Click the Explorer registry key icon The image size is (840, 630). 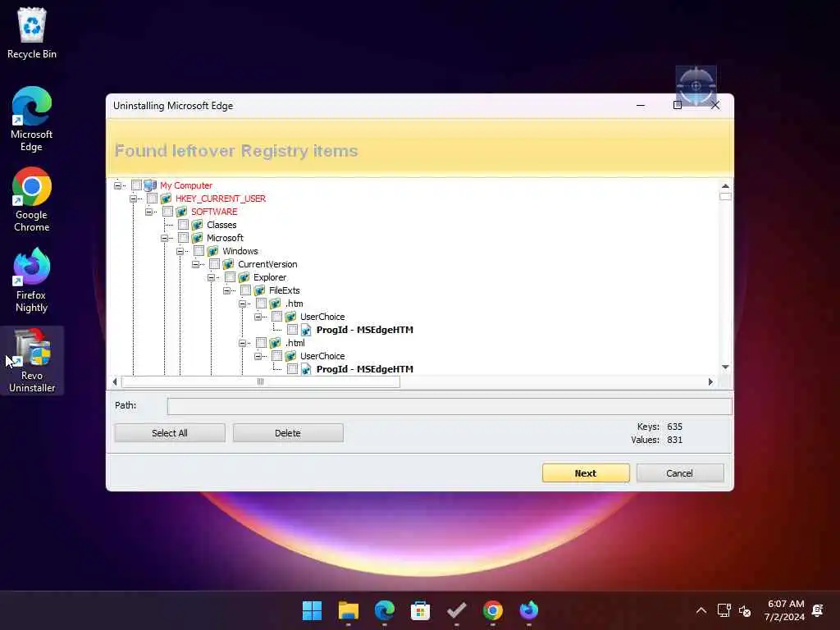tap(244, 277)
